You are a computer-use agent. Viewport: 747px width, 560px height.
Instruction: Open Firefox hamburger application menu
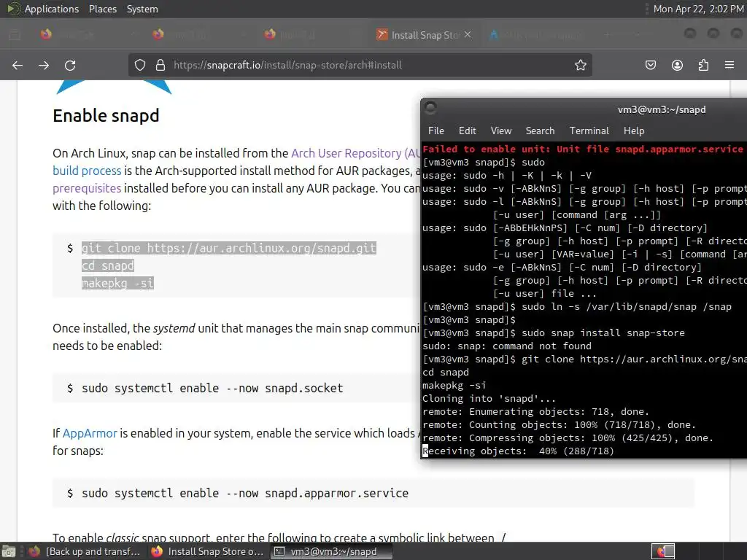pos(729,65)
